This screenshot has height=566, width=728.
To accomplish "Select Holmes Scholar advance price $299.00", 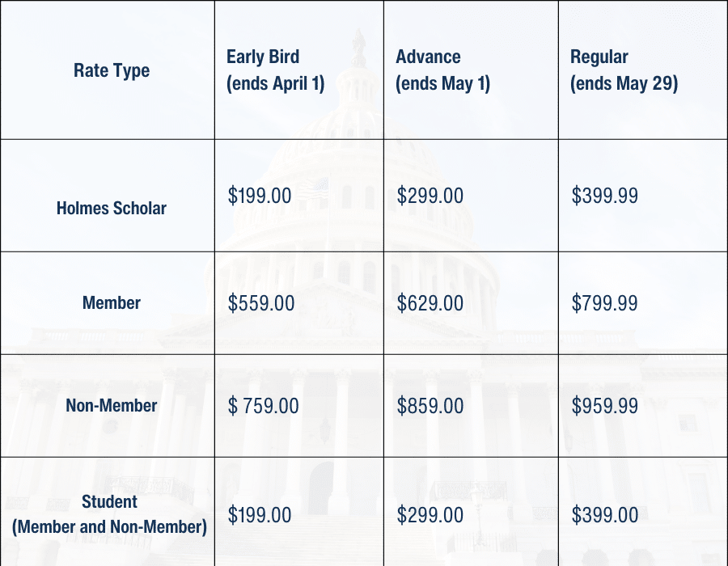I will 430,196.
